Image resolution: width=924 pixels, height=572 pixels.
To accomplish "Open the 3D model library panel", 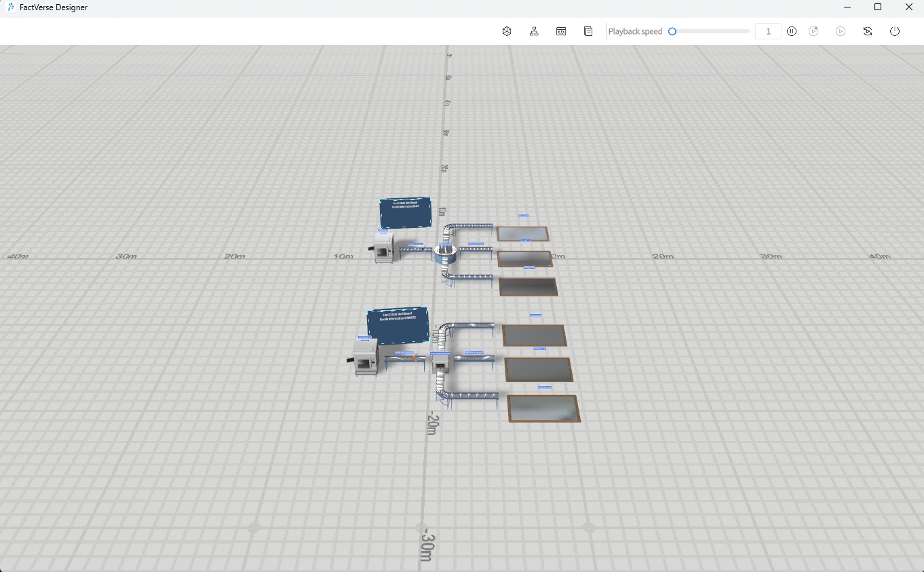I will pos(507,31).
